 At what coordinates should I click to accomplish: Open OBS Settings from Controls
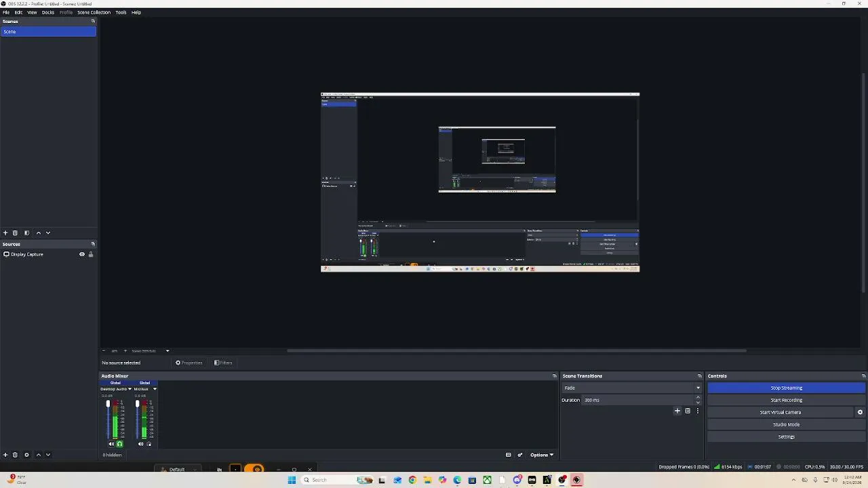coord(786,436)
